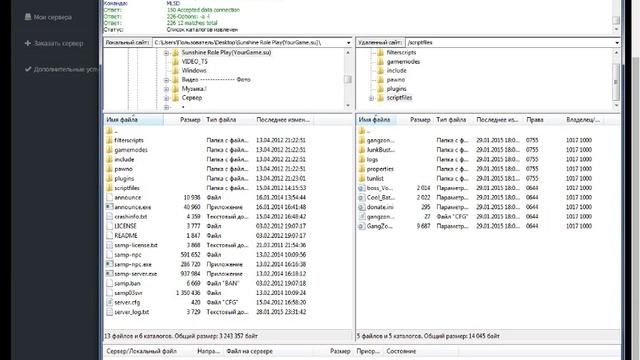The height and width of the screenshot is (360, 640).
Task: Click the checkmark icon beside Дополнительные услуги
Action: (x=28, y=69)
